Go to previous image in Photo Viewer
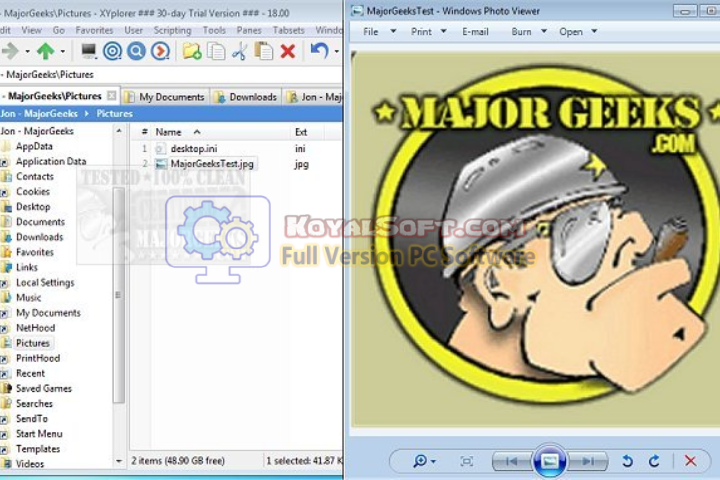This screenshot has width=720, height=480. pyautogui.click(x=512, y=461)
